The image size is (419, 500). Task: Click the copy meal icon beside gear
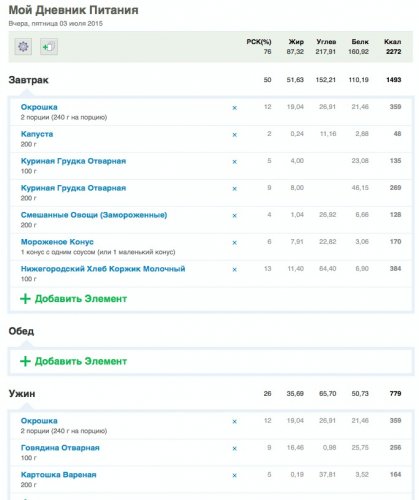coord(49,47)
